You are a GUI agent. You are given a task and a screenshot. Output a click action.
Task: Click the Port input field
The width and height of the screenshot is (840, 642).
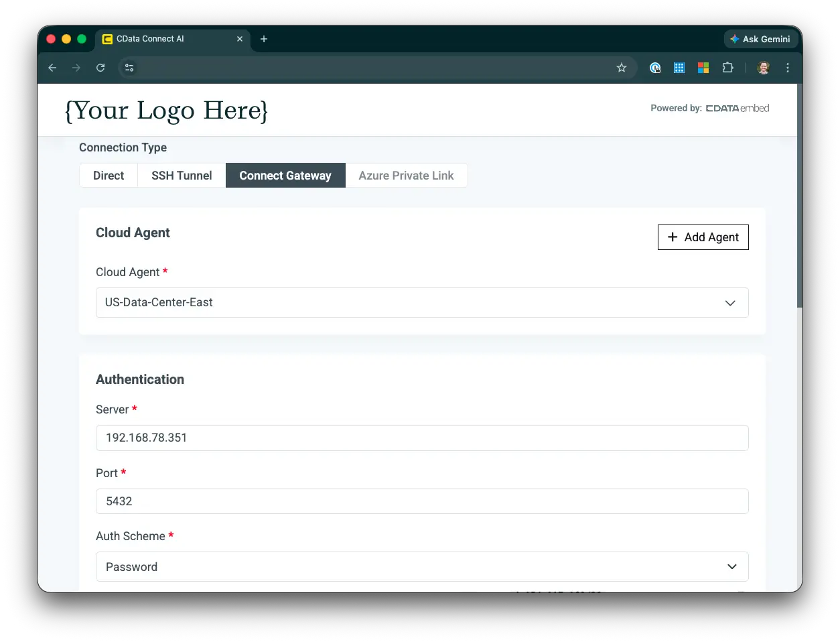(422, 501)
